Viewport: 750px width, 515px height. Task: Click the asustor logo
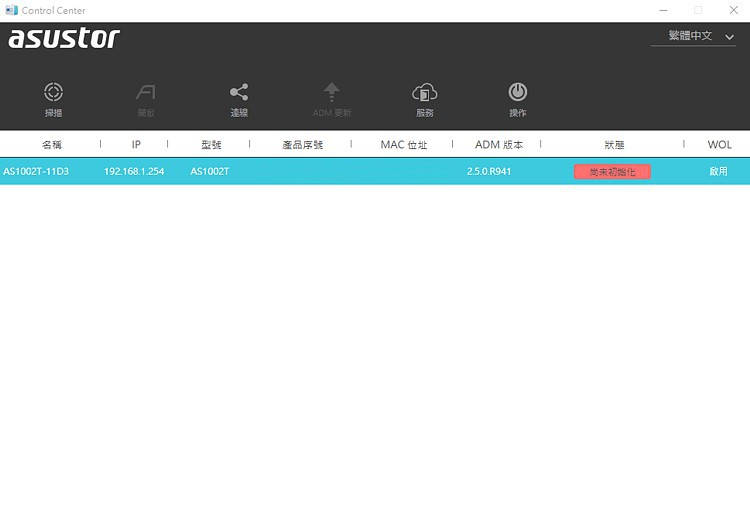[64, 38]
